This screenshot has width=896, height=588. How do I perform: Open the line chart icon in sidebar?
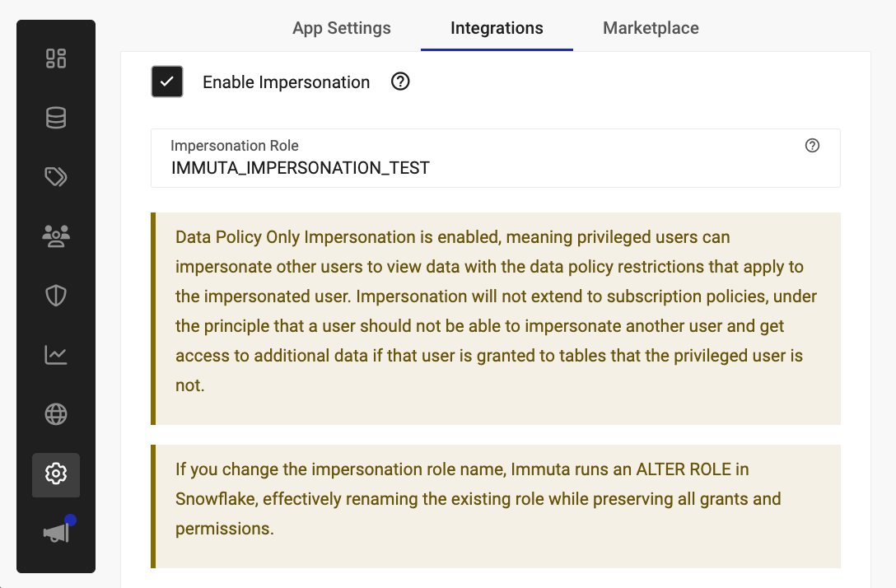[56, 355]
